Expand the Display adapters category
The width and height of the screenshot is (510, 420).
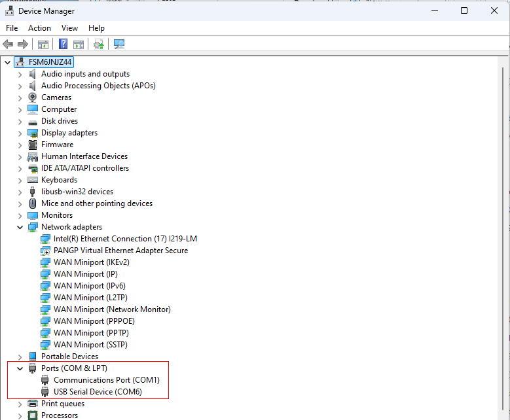point(20,133)
